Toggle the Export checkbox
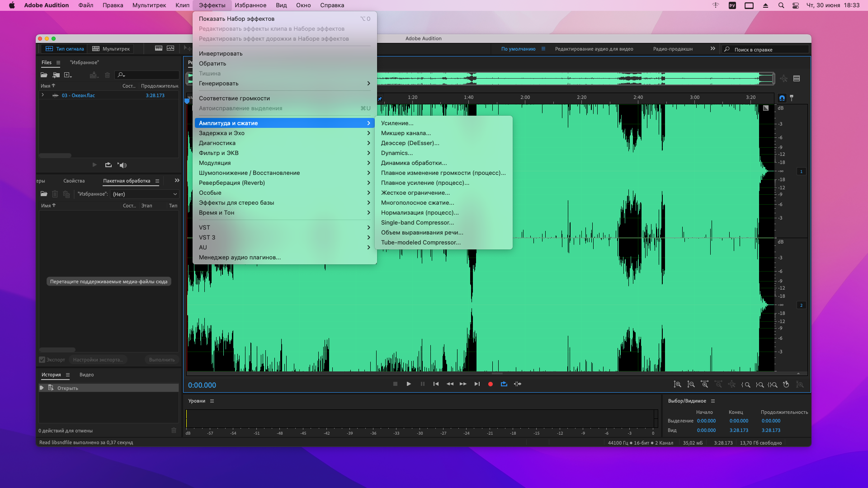This screenshot has height=488, width=868. (42, 360)
